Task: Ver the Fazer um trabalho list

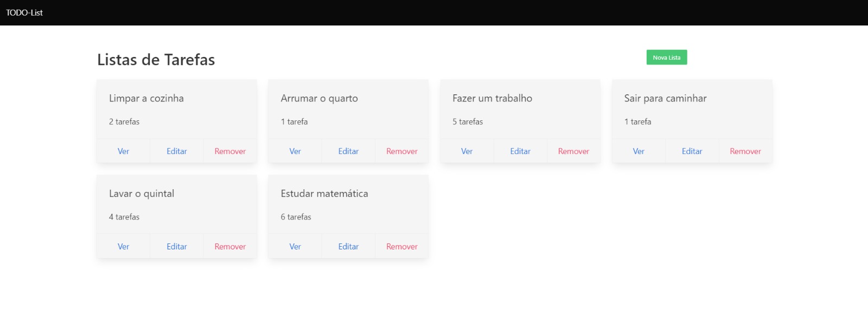Action: point(467,151)
